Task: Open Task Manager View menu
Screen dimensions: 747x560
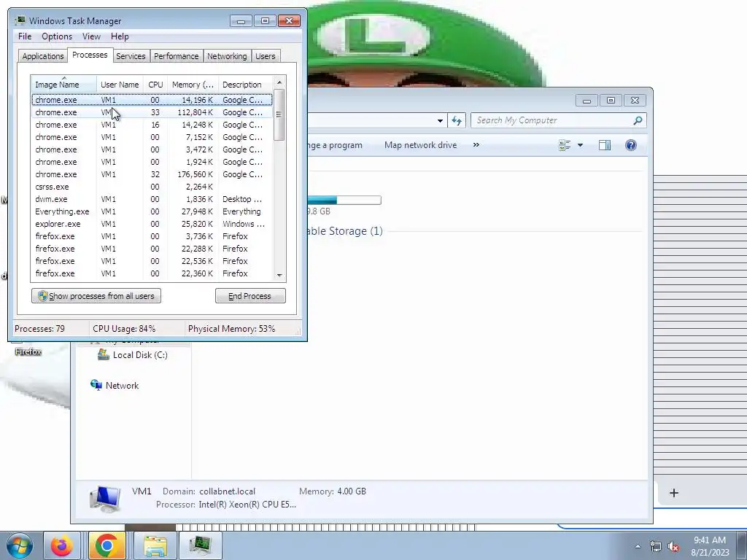Action: [91, 36]
